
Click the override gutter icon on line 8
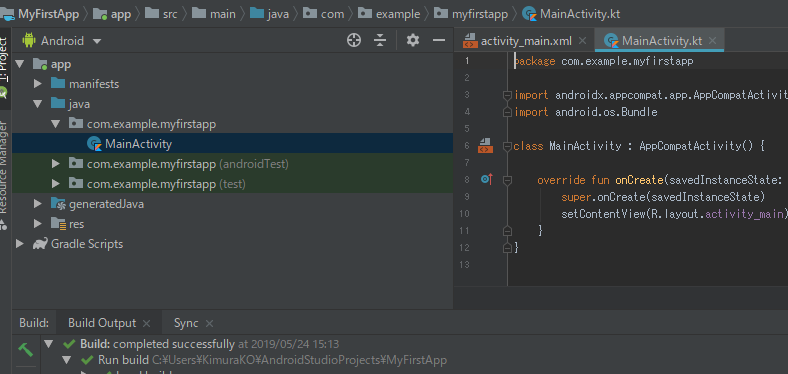[x=486, y=179]
